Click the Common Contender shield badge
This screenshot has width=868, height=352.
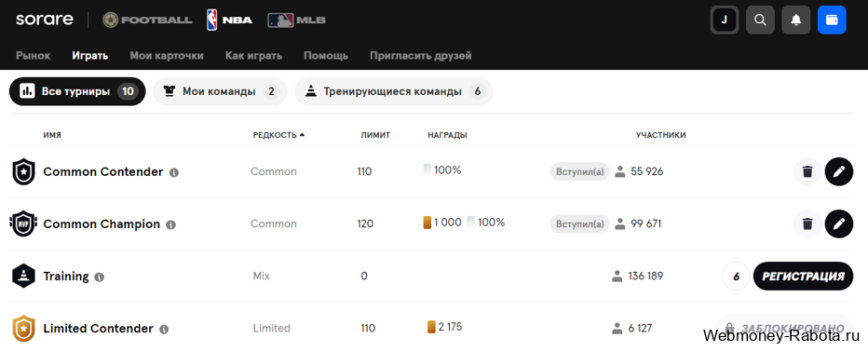(23, 171)
